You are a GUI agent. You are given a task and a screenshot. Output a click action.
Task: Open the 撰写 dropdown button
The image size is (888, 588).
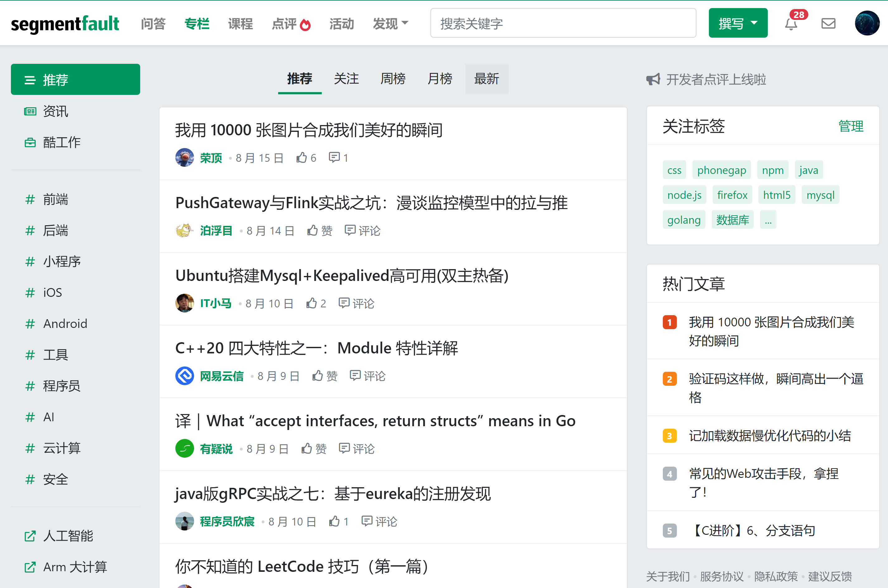738,24
